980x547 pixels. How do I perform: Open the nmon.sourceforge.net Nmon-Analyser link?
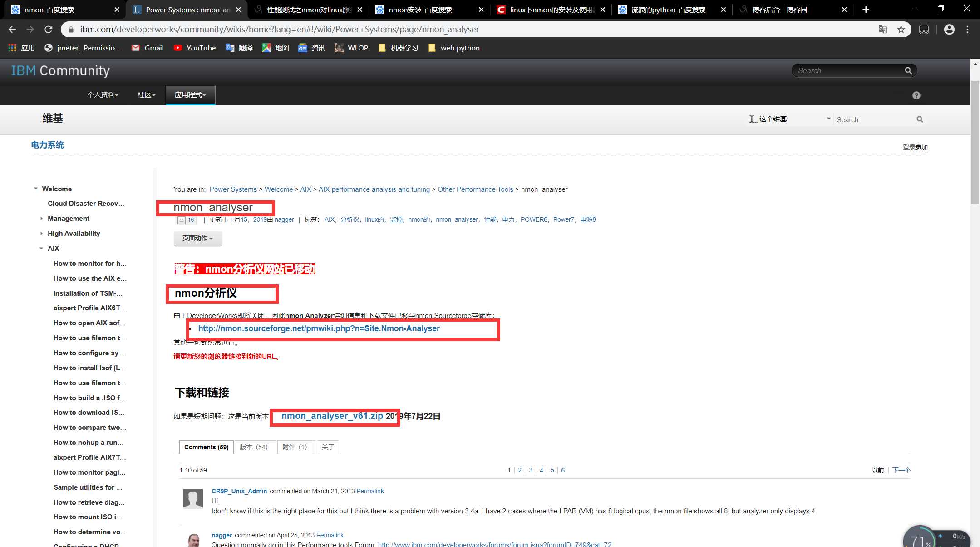tap(319, 328)
